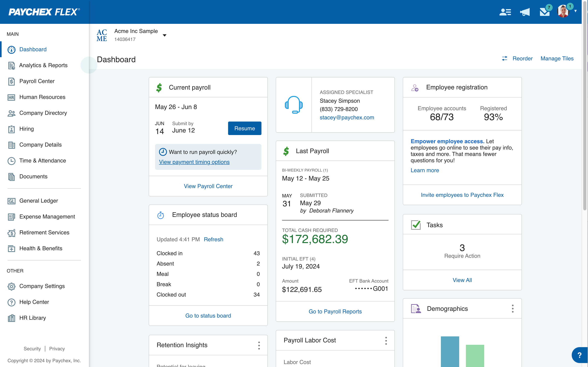The width and height of the screenshot is (588, 367).
Task: Click the HR Library icon
Action: click(11, 318)
